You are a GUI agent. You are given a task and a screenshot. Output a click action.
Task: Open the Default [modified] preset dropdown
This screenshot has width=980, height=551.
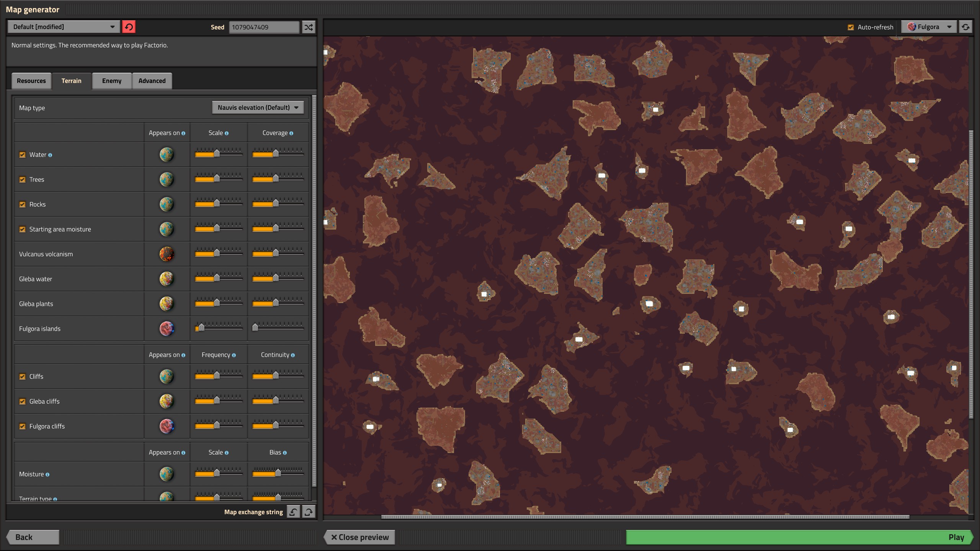(64, 27)
